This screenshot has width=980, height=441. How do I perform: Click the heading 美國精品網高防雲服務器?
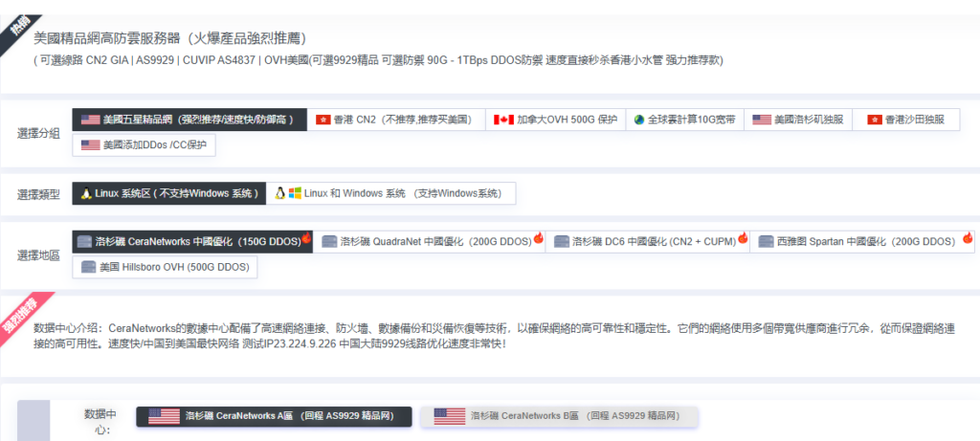(170, 38)
